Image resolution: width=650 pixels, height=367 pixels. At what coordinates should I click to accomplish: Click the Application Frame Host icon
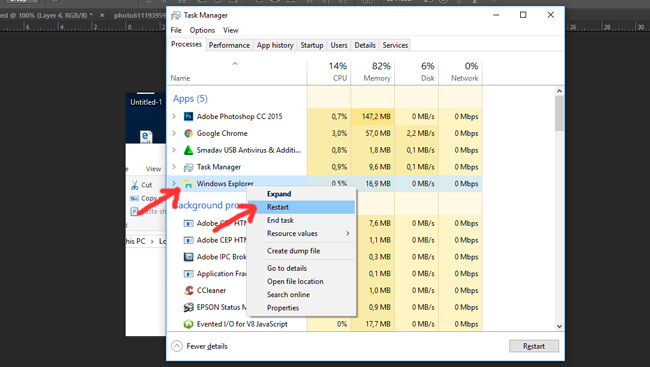pyautogui.click(x=189, y=274)
